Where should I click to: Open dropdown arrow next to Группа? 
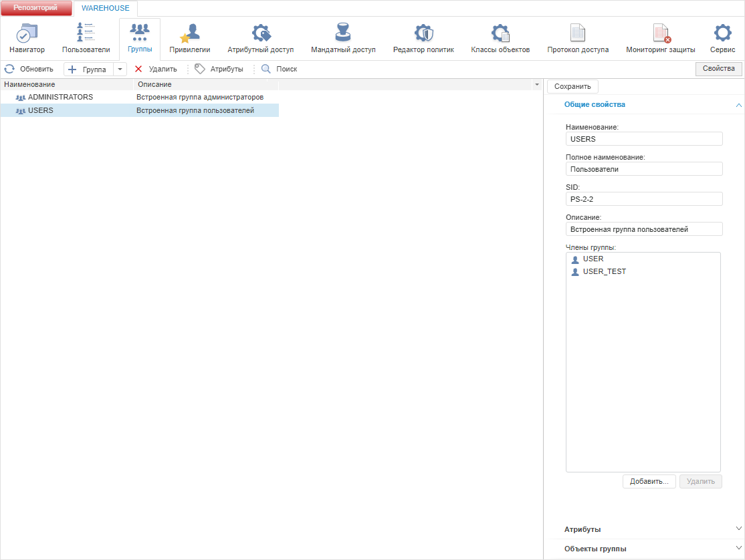click(x=120, y=69)
